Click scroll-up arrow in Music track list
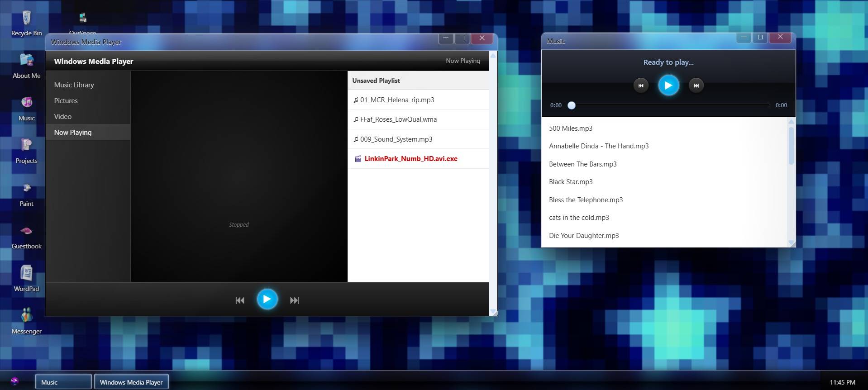The width and height of the screenshot is (868, 390). click(x=791, y=121)
